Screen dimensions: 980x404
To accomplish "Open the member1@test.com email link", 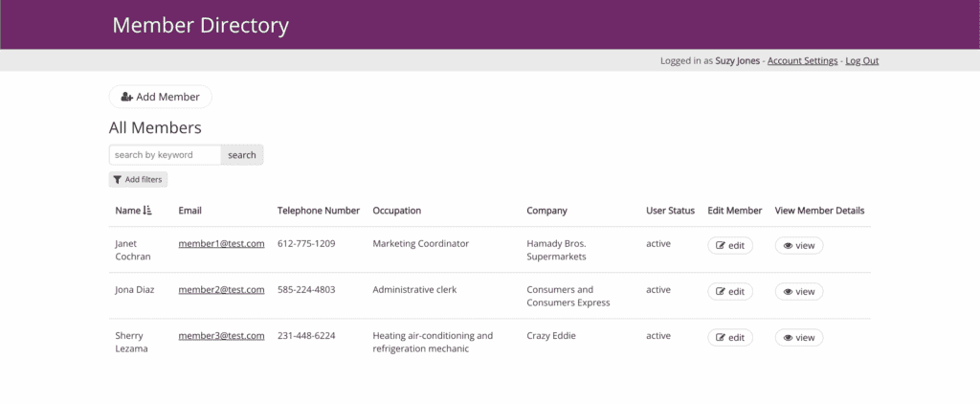I will point(221,244).
